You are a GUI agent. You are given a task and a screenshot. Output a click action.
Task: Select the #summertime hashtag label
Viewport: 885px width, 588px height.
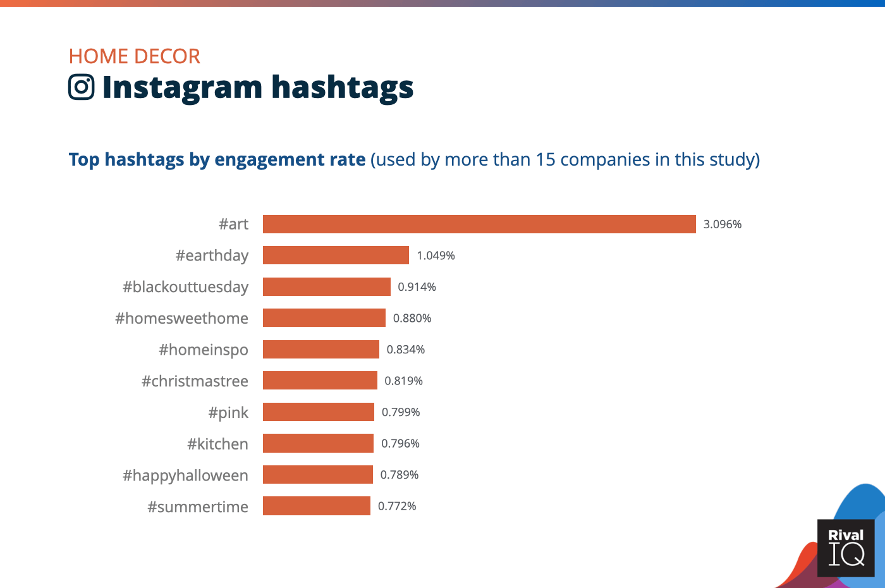[198, 506]
